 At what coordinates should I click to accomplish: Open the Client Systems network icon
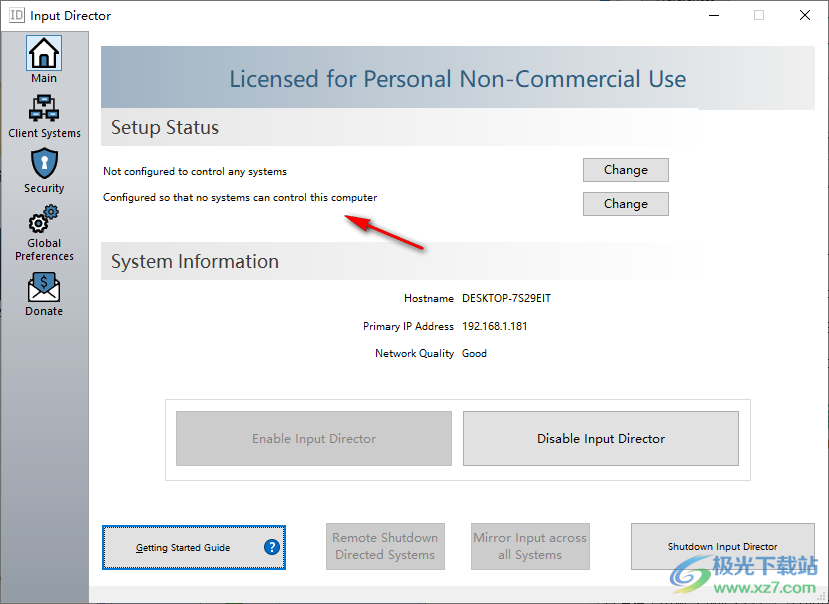click(x=44, y=108)
